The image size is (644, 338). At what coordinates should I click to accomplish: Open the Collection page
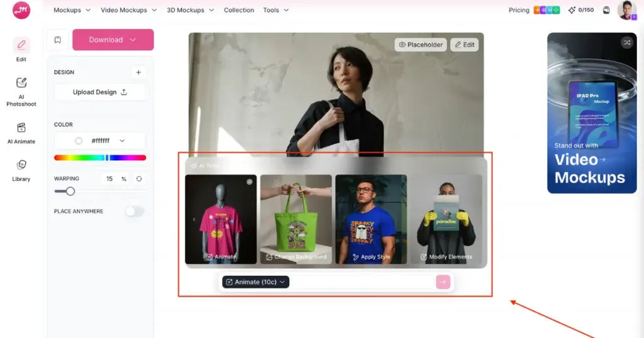238,10
